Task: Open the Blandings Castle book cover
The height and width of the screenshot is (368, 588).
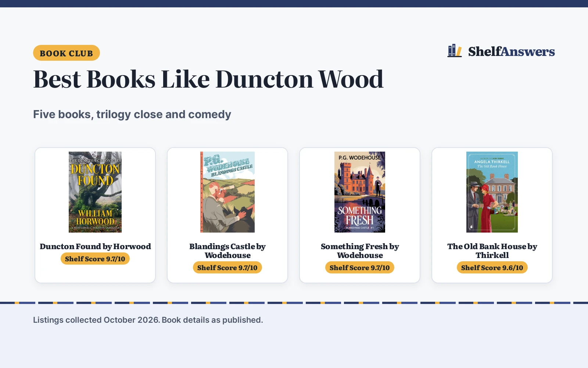Action: click(x=227, y=192)
